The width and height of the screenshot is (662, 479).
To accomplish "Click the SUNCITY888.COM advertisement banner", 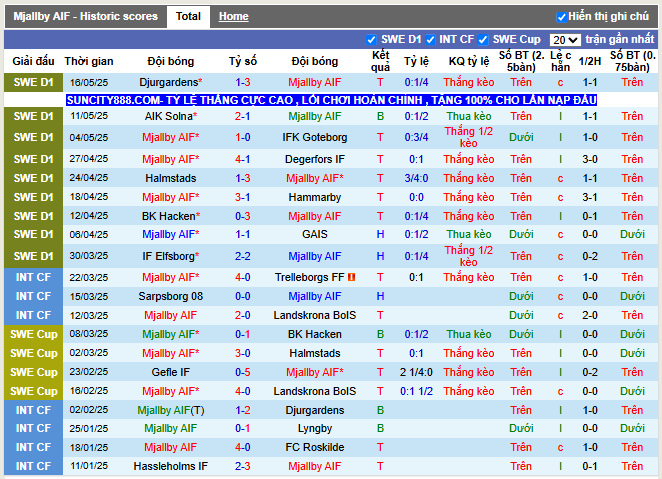I will point(331,100).
